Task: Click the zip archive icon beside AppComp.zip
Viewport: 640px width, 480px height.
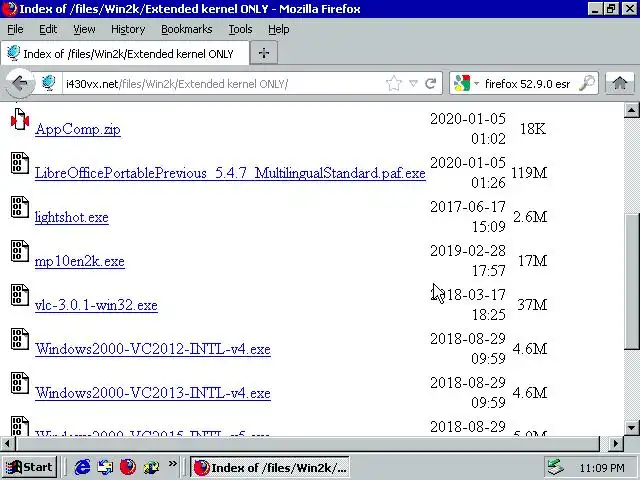Action: (x=20, y=119)
